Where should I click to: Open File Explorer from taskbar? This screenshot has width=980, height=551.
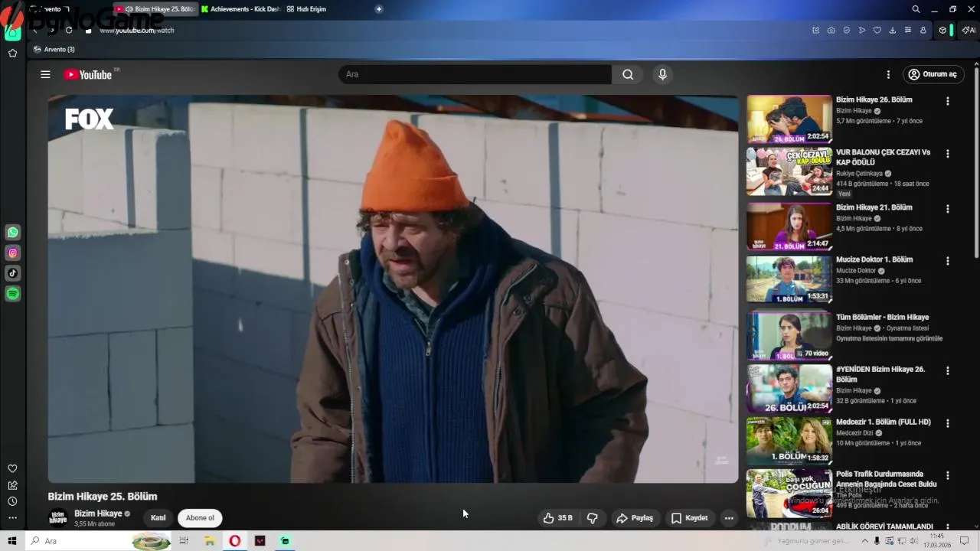pyautogui.click(x=209, y=541)
